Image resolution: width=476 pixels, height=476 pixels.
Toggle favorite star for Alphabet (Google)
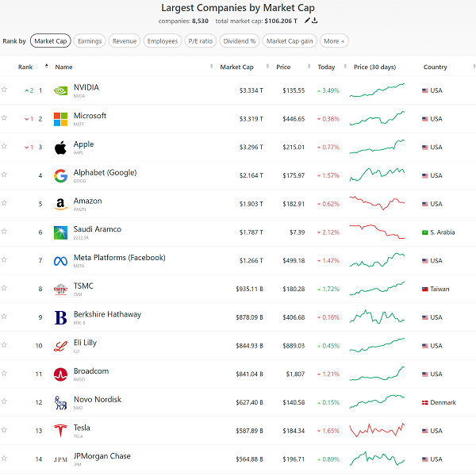(4, 175)
